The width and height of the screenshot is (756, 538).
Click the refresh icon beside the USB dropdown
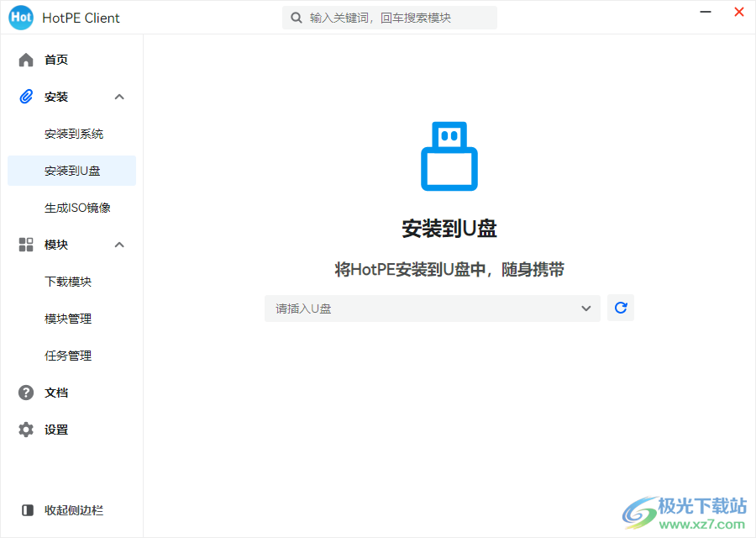click(x=621, y=308)
